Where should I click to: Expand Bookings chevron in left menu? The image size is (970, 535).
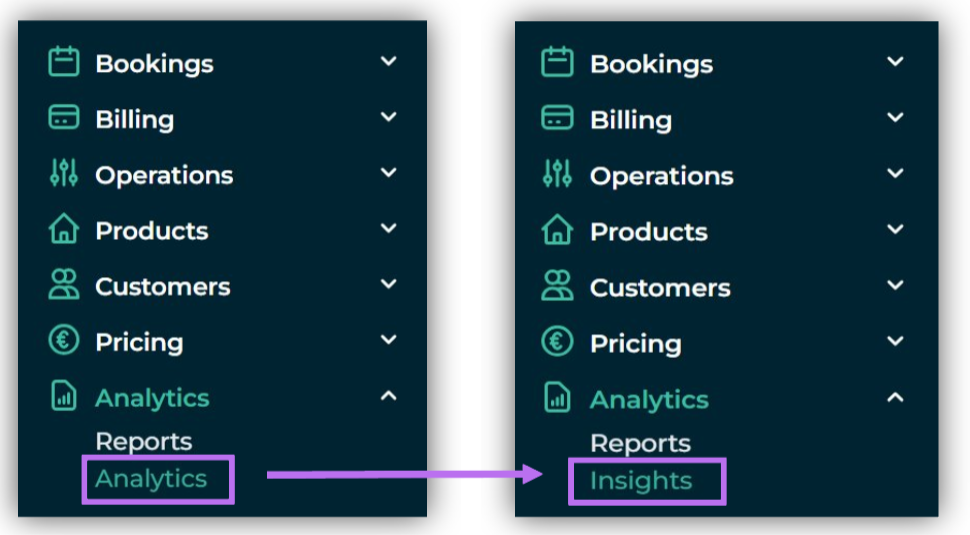pos(388,61)
